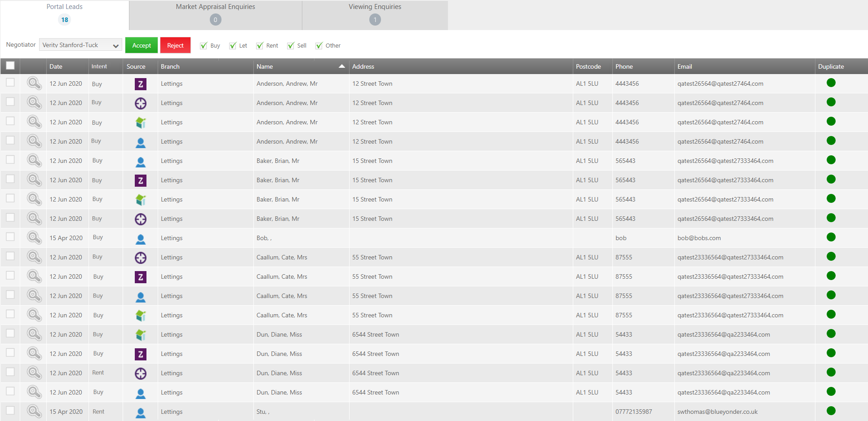This screenshot has height=421, width=868.
Task: Tick the row checkbox for Bob lead
Action: click(x=10, y=237)
